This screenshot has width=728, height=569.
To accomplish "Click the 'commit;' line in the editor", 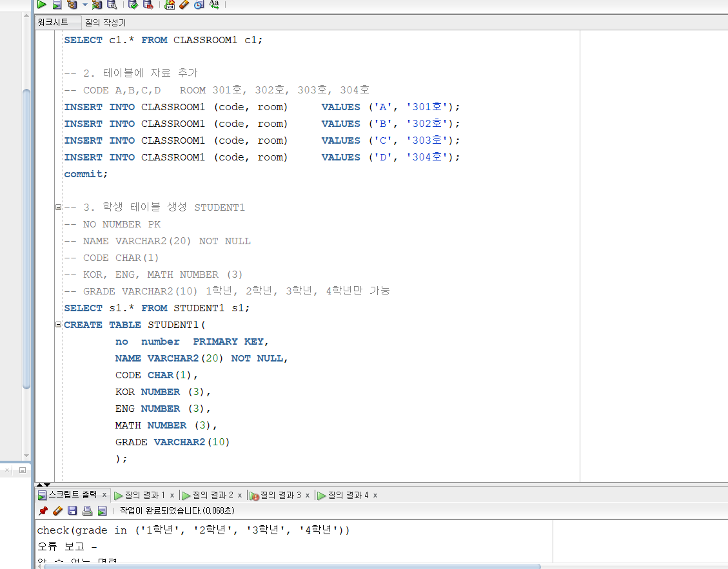I will point(86,174).
